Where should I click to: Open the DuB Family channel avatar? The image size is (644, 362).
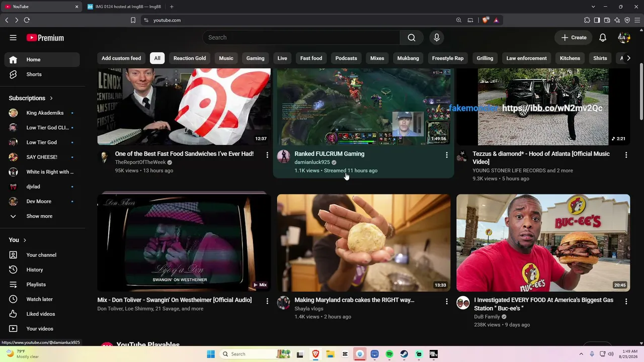tap(463, 303)
